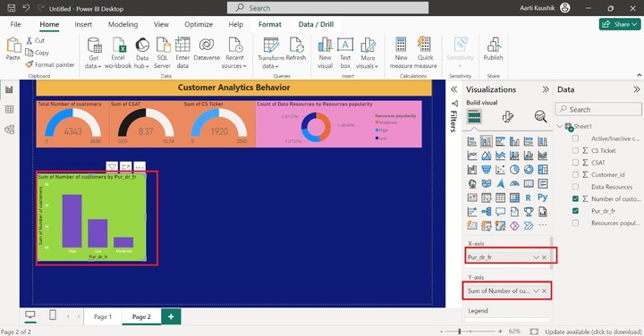Screen dimensions: 644x336
Task: Insert a Text box
Action: click(345, 53)
